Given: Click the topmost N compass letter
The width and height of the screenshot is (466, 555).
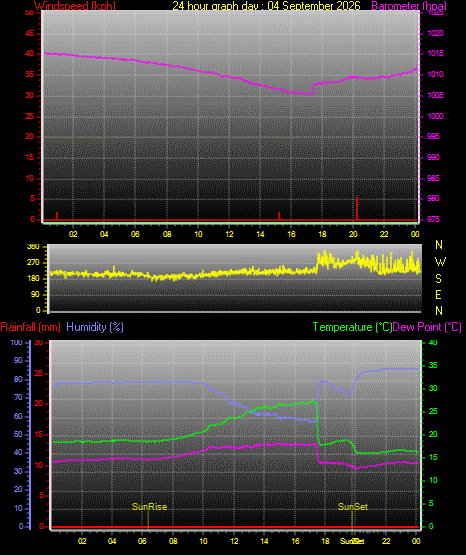Looking at the screenshot, I should [x=439, y=245].
